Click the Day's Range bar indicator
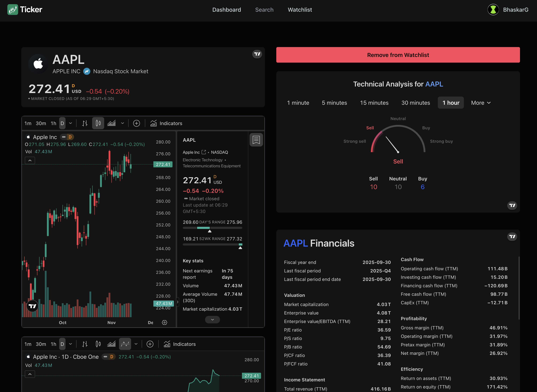Viewport: 537px width, 392px height. pos(213,228)
